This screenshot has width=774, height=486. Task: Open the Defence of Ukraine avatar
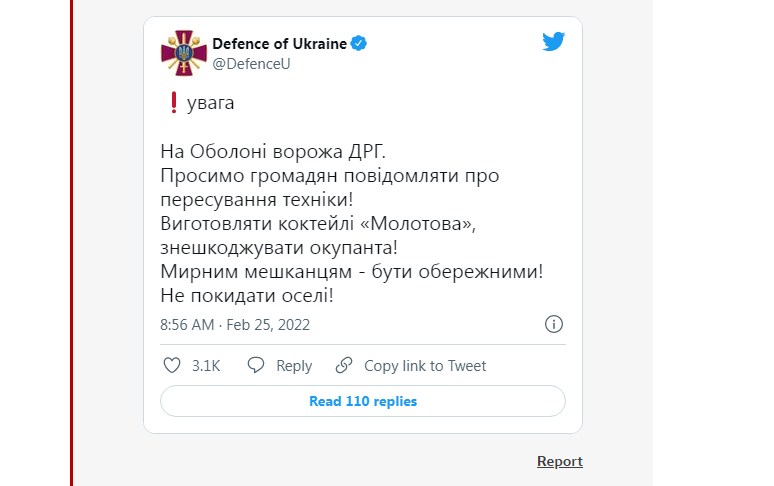[184, 53]
